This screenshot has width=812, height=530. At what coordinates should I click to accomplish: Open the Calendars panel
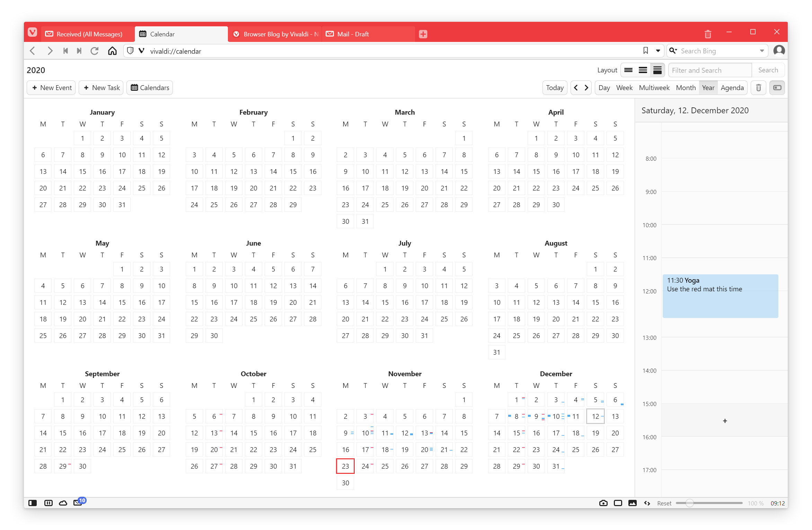(150, 88)
